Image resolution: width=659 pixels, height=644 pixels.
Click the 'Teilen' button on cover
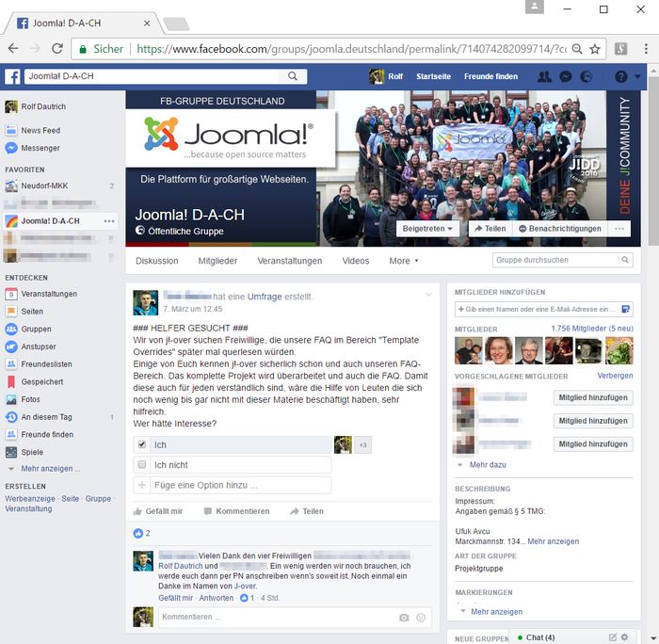[x=489, y=229]
